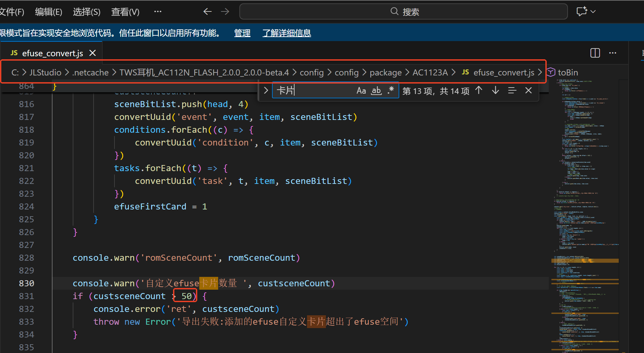Click 'romSceneCount' string on line 828
Viewport: 644px width, 353px height.
coord(179,258)
